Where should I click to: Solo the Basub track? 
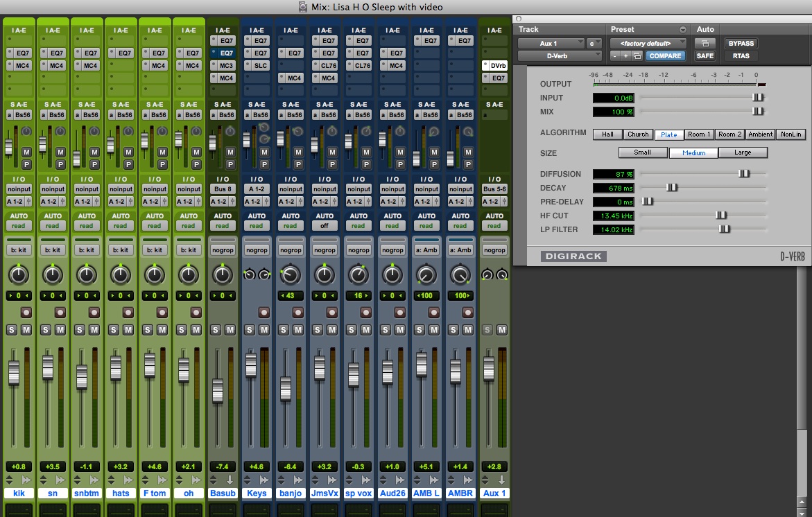pyautogui.click(x=216, y=330)
